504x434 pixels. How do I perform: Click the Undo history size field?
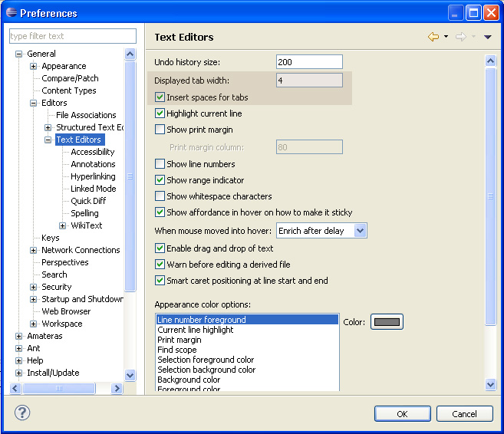pos(308,62)
